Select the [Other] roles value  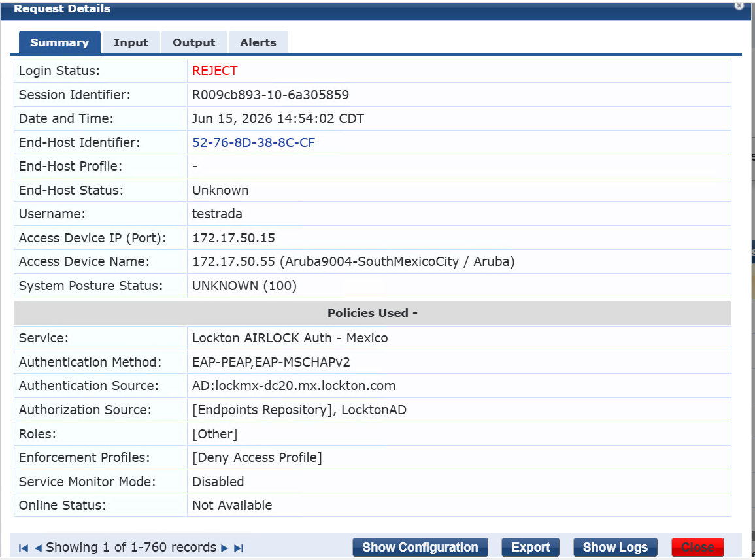pos(215,434)
